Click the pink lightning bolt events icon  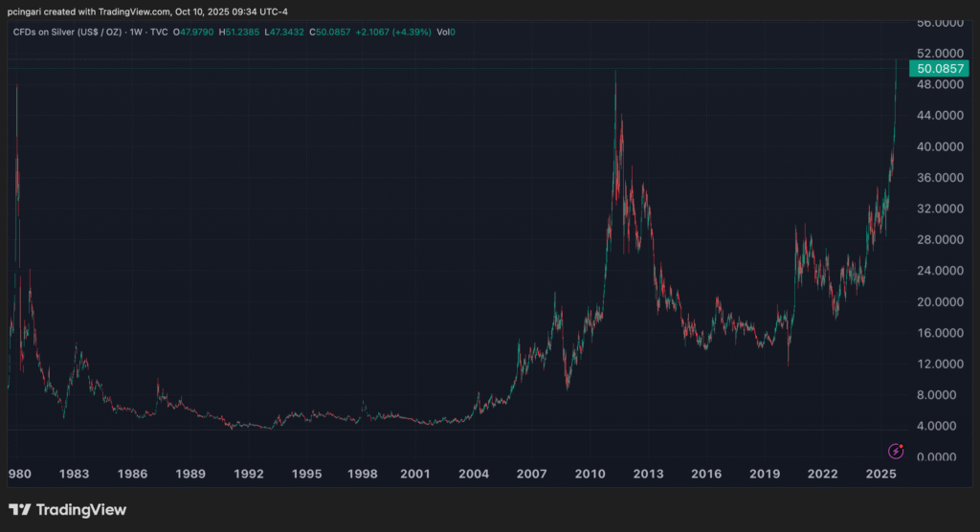(x=896, y=451)
